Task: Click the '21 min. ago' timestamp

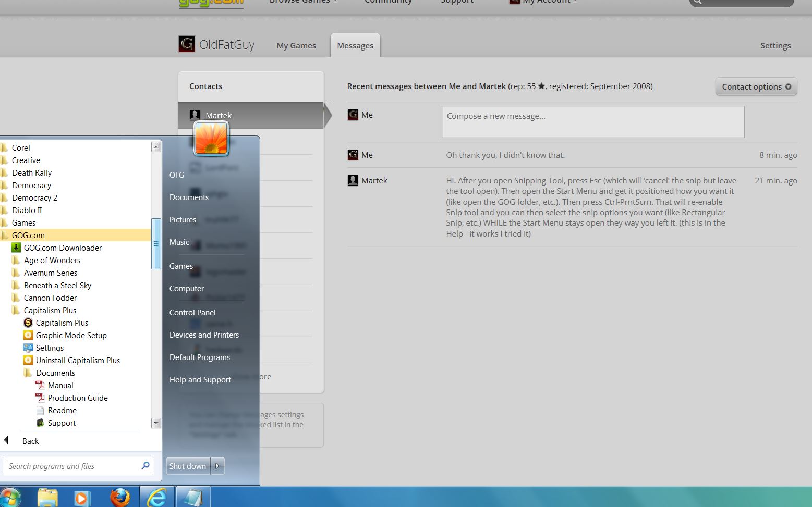Action: [776, 180]
